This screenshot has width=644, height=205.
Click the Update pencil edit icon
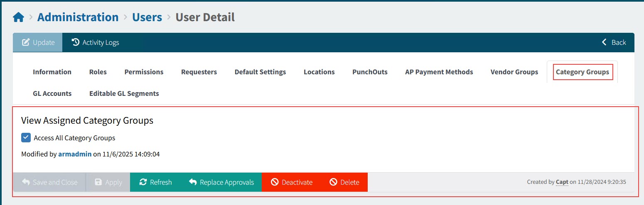click(26, 42)
